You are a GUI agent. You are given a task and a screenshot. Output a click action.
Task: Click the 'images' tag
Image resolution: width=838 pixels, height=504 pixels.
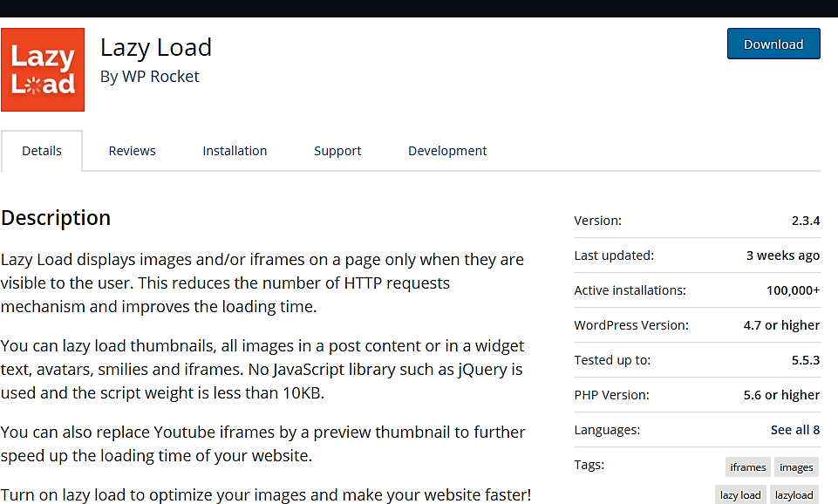(x=796, y=467)
